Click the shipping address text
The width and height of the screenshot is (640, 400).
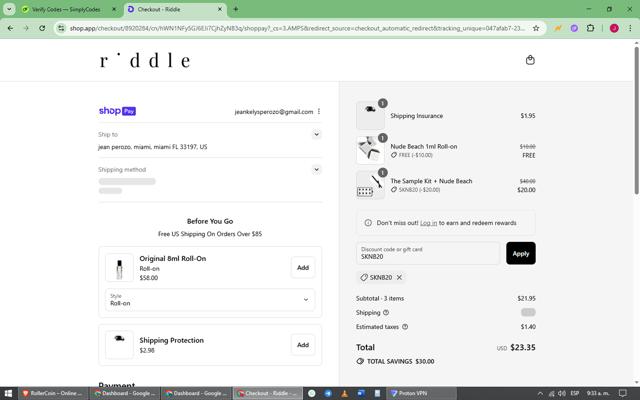click(x=153, y=147)
